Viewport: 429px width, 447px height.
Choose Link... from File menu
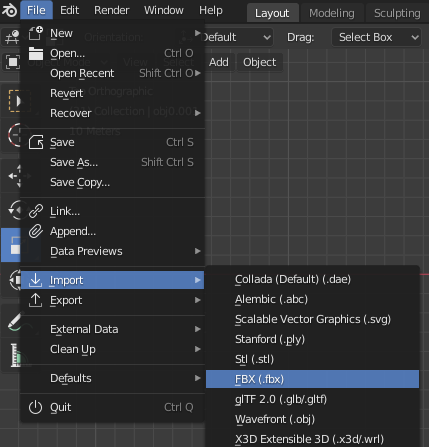(112, 211)
